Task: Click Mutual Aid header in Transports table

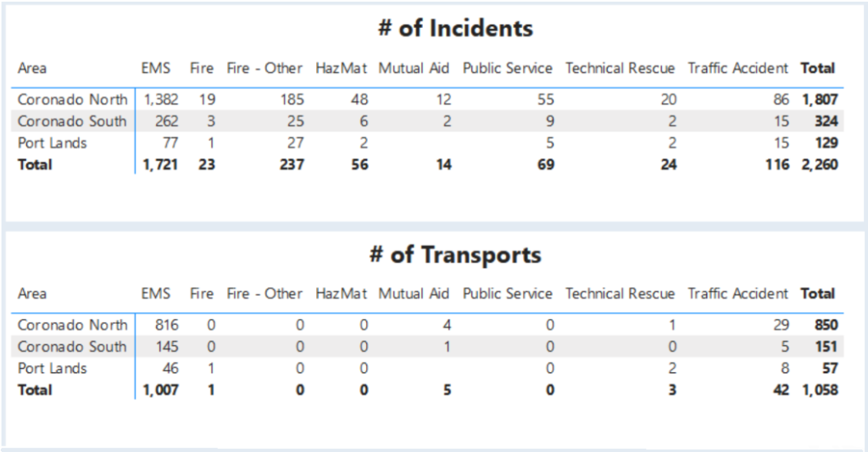Action: point(414,293)
